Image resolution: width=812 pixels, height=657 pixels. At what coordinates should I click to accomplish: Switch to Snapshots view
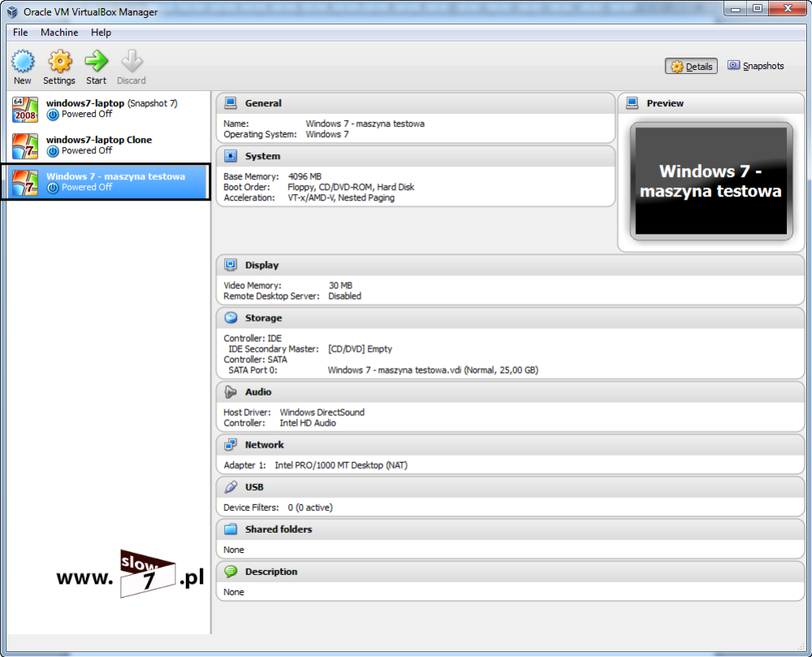[x=756, y=66]
